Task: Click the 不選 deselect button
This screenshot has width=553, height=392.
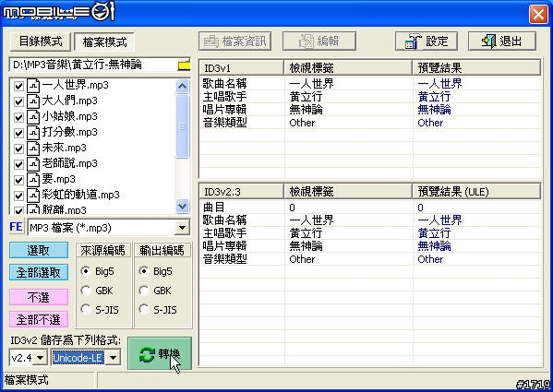Action: click(x=39, y=297)
